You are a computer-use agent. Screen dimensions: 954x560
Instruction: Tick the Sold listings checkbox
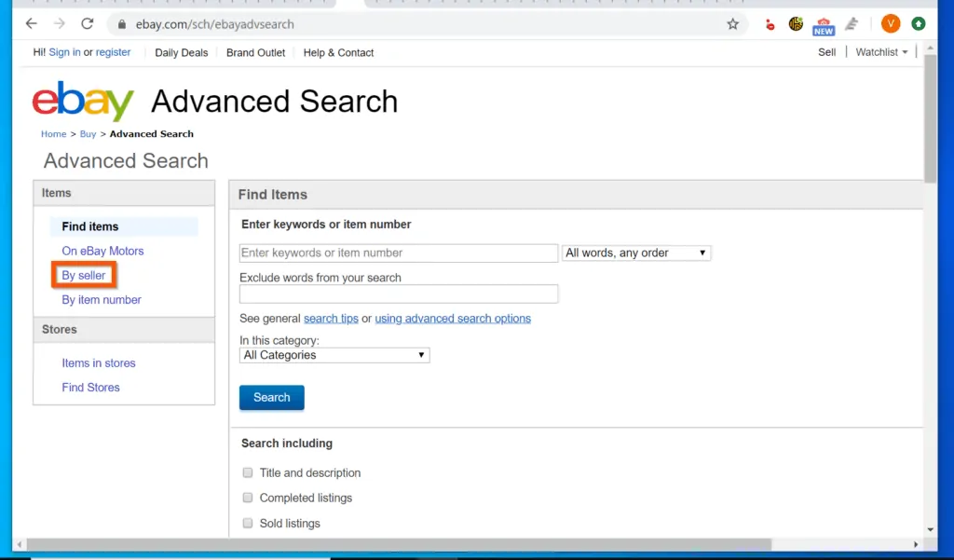(x=248, y=523)
